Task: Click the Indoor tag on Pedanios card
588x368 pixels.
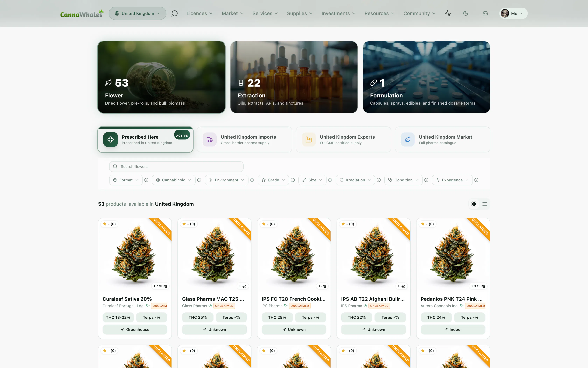Action: click(x=453, y=330)
